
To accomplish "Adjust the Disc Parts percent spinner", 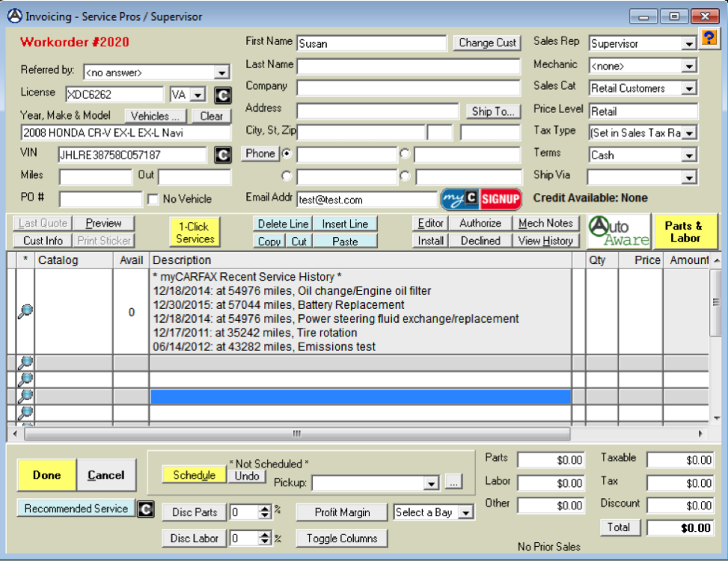I will coord(265,512).
